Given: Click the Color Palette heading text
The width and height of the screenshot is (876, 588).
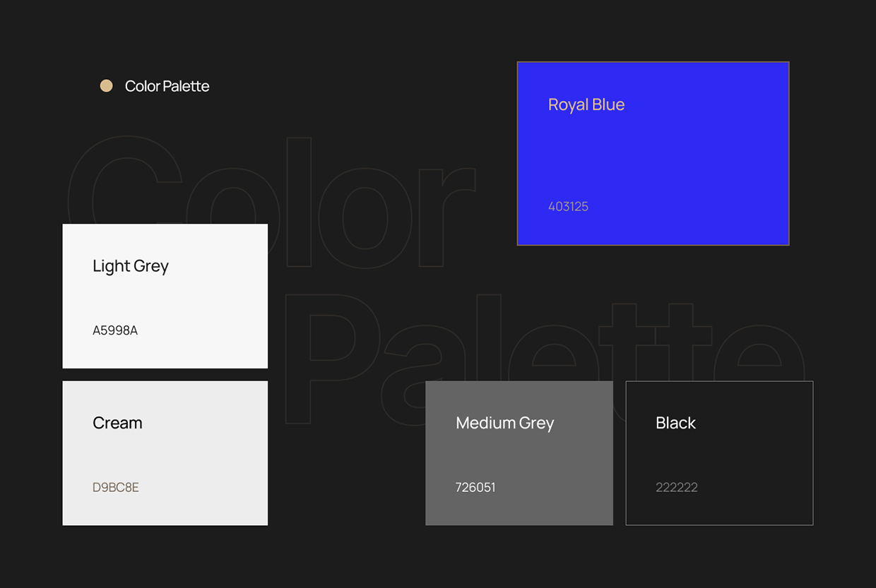Looking at the screenshot, I should click(167, 85).
